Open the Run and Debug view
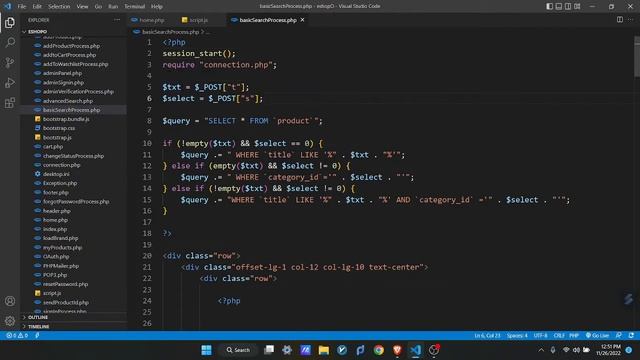Viewport: 640px width, 360px height. coord(10,82)
